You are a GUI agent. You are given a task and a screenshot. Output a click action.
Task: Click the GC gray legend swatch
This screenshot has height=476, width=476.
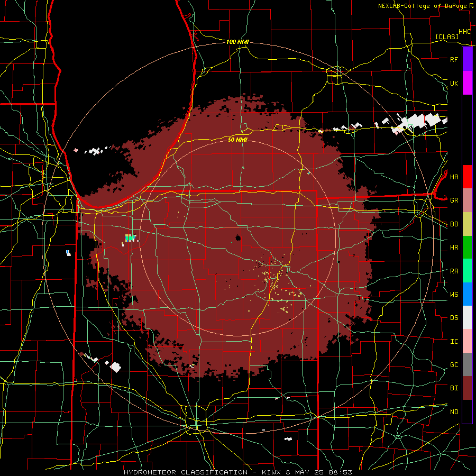[467, 364]
